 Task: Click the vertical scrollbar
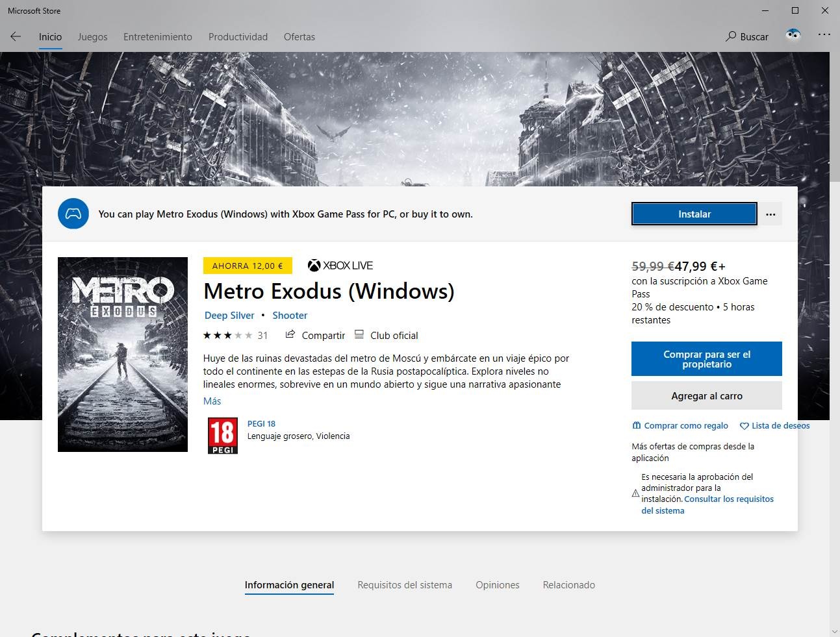click(835, 117)
